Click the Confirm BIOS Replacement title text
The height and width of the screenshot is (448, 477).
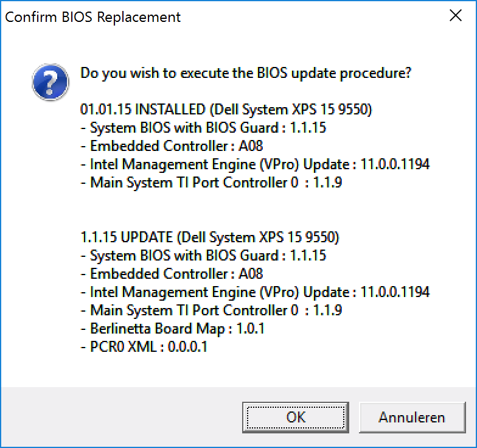93,17
